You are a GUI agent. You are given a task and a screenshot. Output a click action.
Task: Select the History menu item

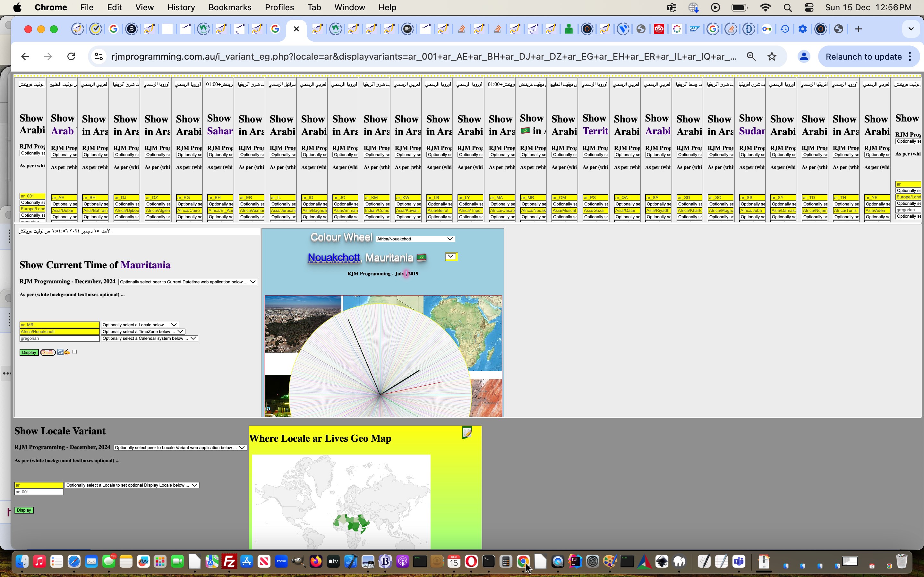(180, 7)
